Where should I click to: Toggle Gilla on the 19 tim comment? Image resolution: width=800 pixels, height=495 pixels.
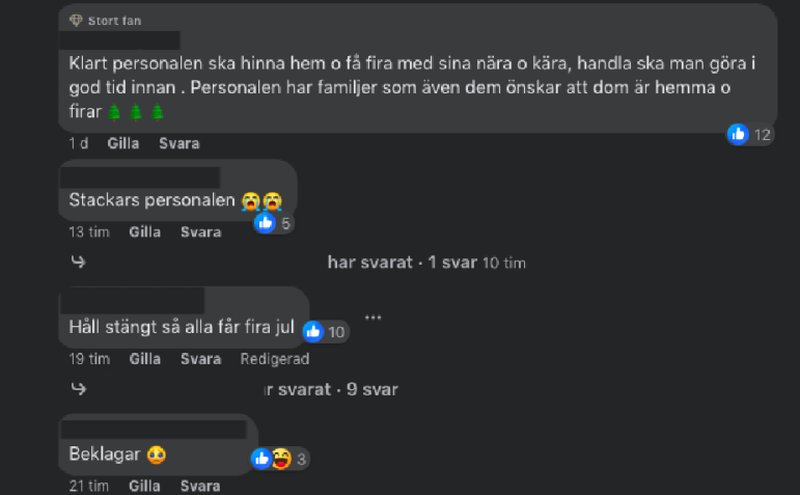tap(145, 359)
